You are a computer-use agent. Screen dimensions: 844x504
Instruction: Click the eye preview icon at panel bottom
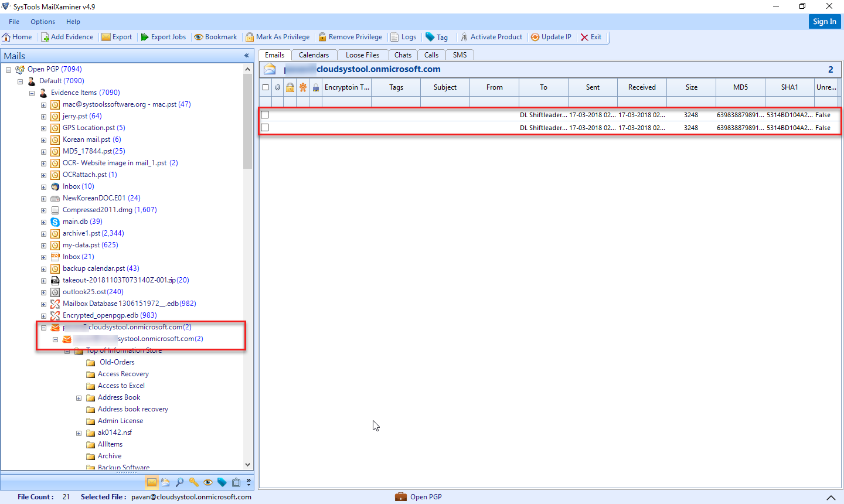(208, 482)
